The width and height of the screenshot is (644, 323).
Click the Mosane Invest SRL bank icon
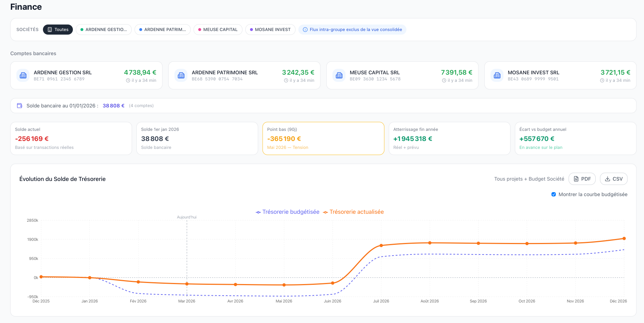tap(497, 75)
